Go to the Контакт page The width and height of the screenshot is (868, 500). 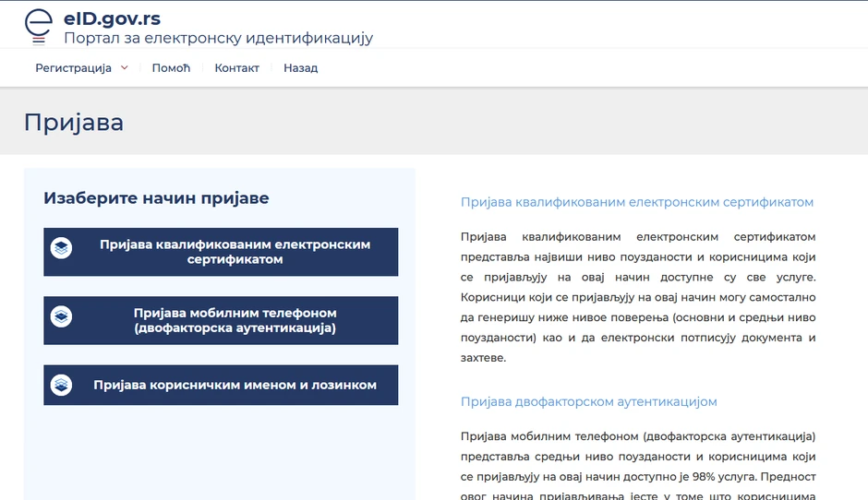pyautogui.click(x=236, y=68)
